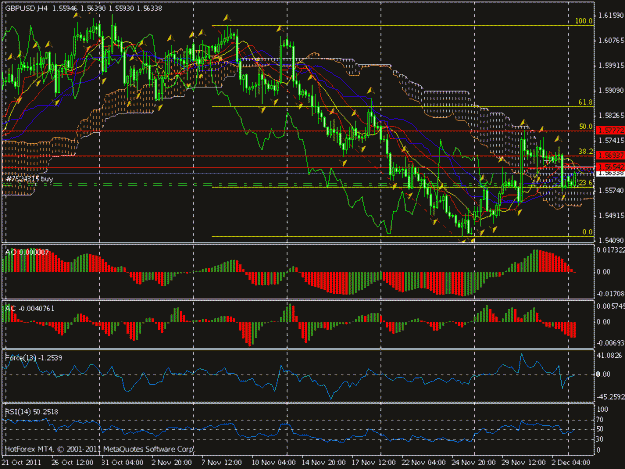Click RSI scale value 50
This screenshot has width=625, height=469.
600,429
